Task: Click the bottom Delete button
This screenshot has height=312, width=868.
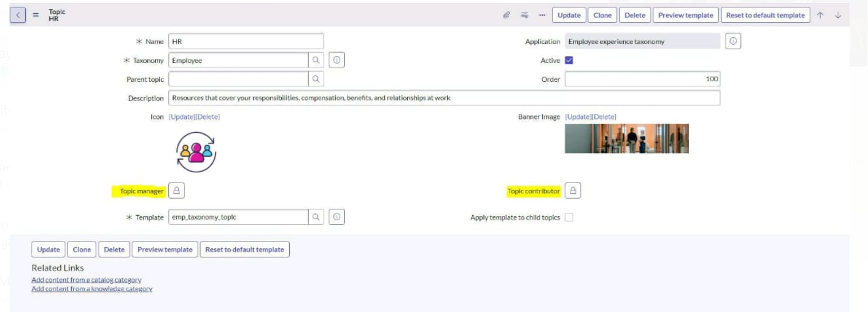Action: (x=114, y=249)
